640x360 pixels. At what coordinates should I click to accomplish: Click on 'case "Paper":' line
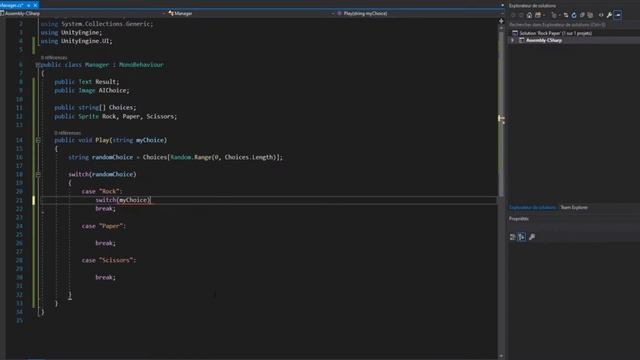(104, 226)
